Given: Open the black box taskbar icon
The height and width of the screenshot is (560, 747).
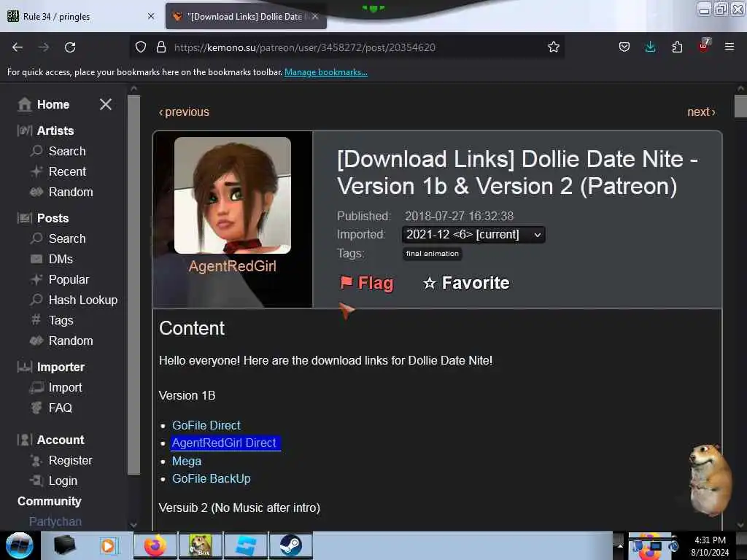Looking at the screenshot, I should click(65, 545).
